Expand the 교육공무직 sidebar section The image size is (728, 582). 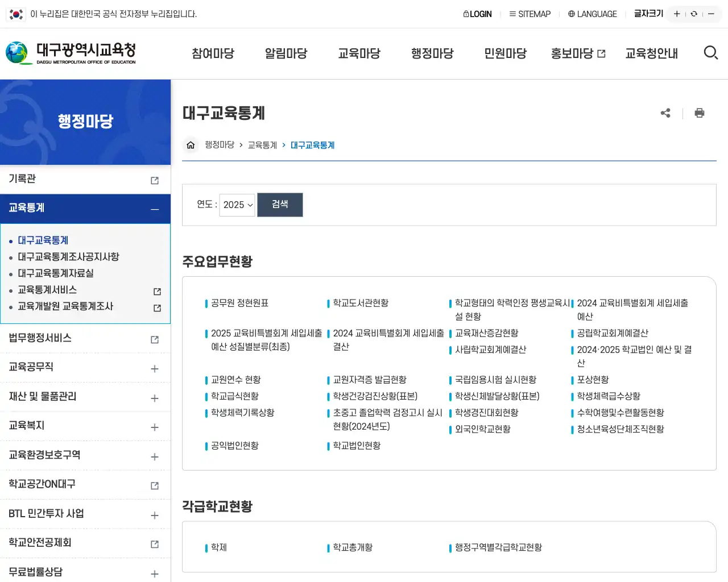click(154, 367)
